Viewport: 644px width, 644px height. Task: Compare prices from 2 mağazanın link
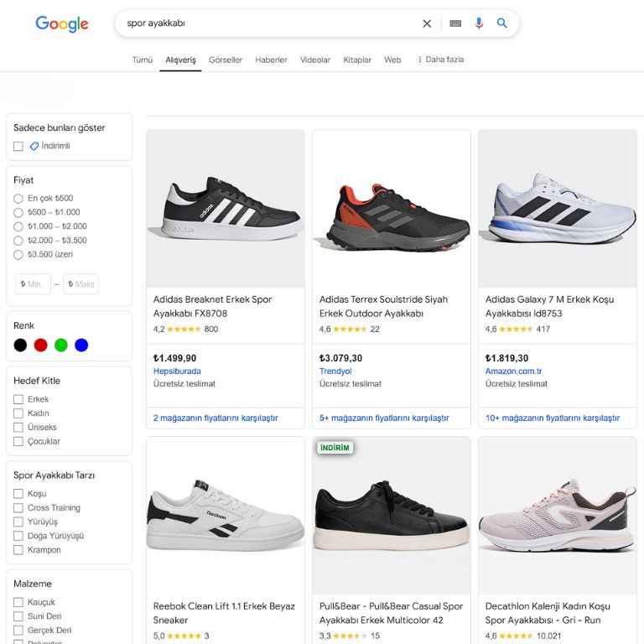(x=216, y=418)
